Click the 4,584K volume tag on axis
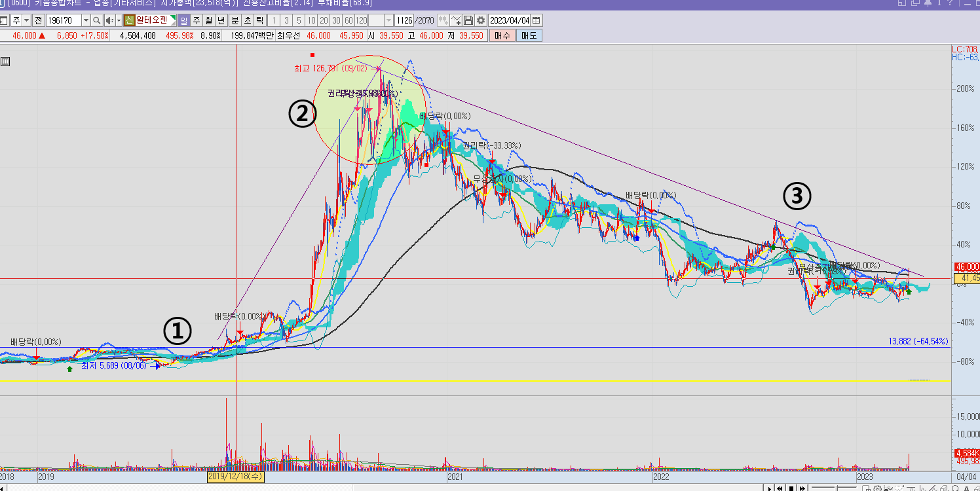Screen dimensions: 980x491 tap(967, 453)
